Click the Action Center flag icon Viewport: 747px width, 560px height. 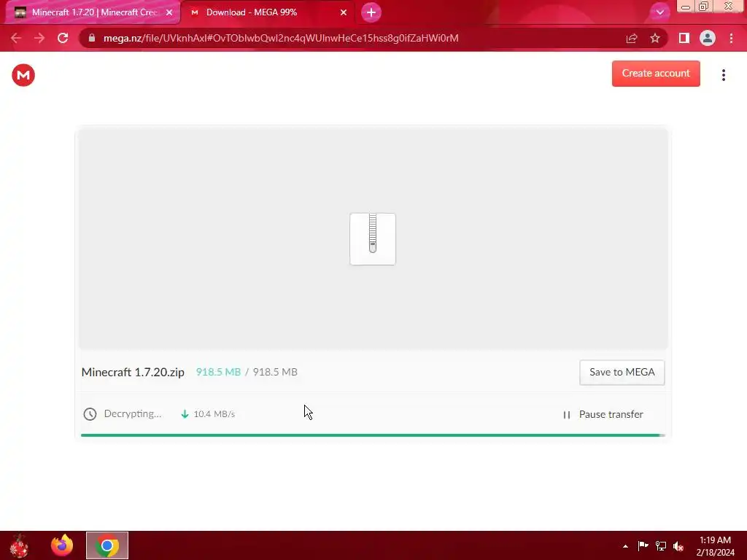click(x=643, y=545)
